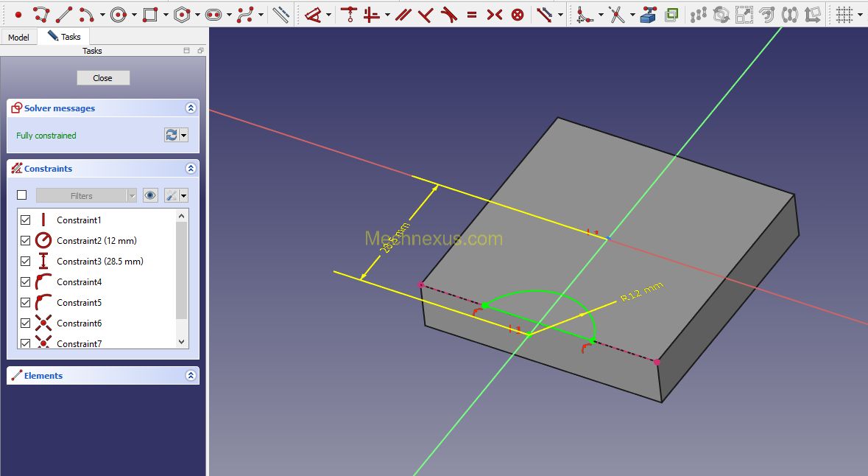Apply Tangent constraint
868x476 pixels.
point(449,15)
